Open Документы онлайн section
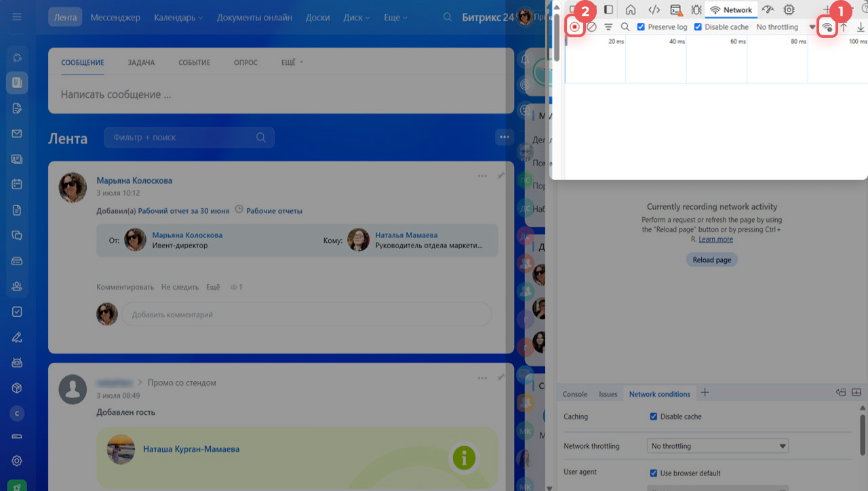Screen dimensions: 868x491 255,17
